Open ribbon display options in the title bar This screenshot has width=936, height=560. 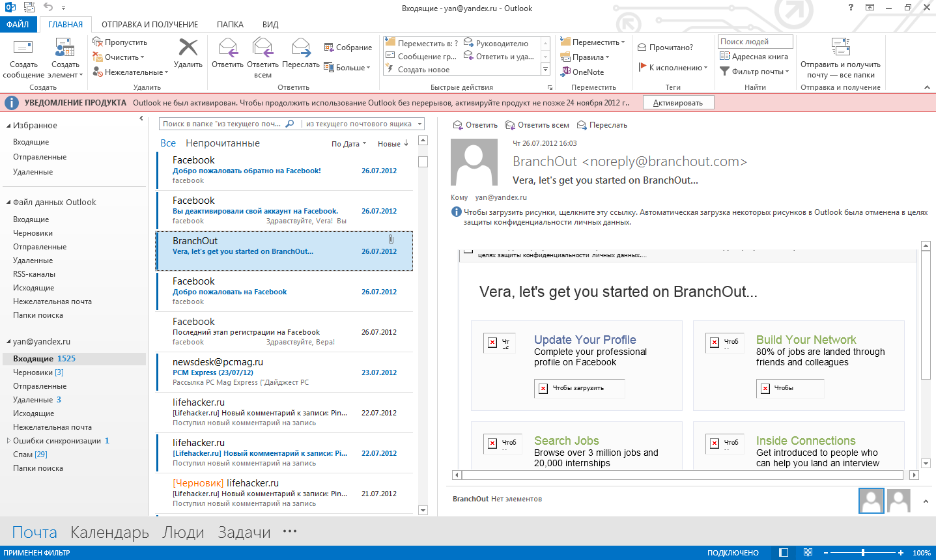[870, 8]
